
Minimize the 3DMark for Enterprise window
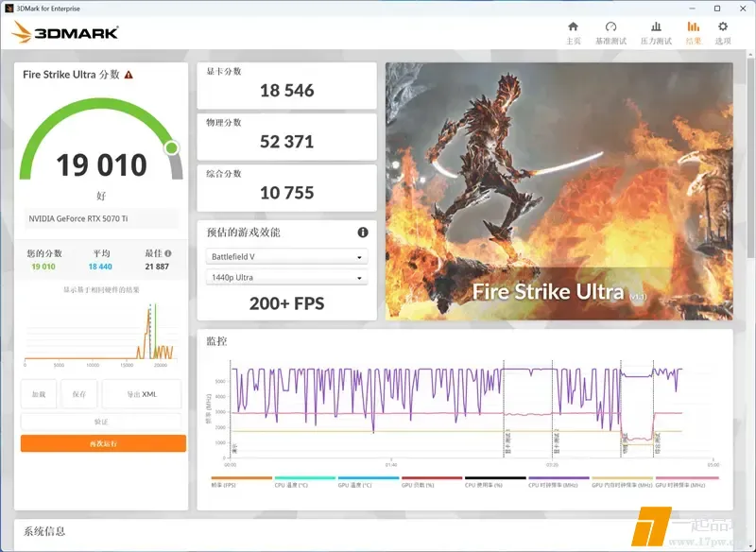click(x=691, y=9)
